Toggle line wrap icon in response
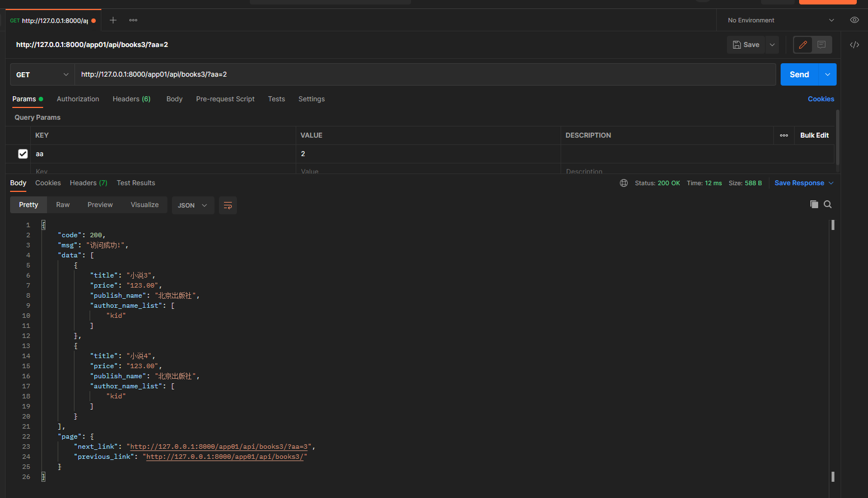 point(227,205)
